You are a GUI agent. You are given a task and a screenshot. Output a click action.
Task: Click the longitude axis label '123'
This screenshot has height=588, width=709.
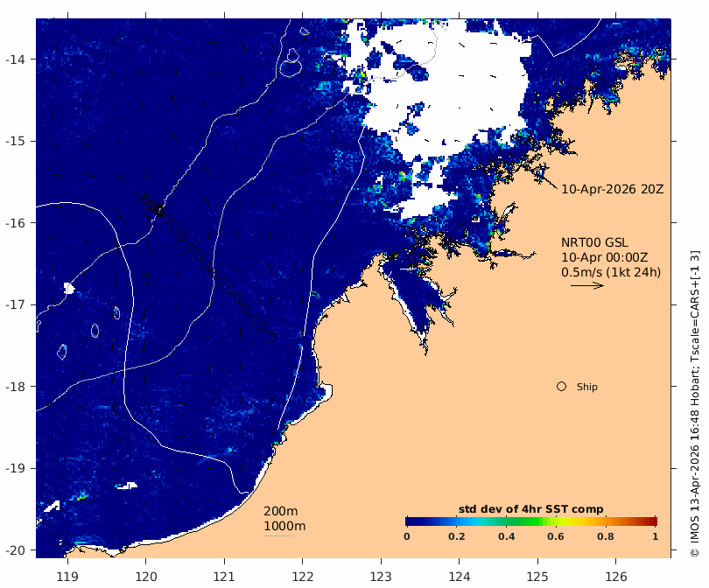381,577
